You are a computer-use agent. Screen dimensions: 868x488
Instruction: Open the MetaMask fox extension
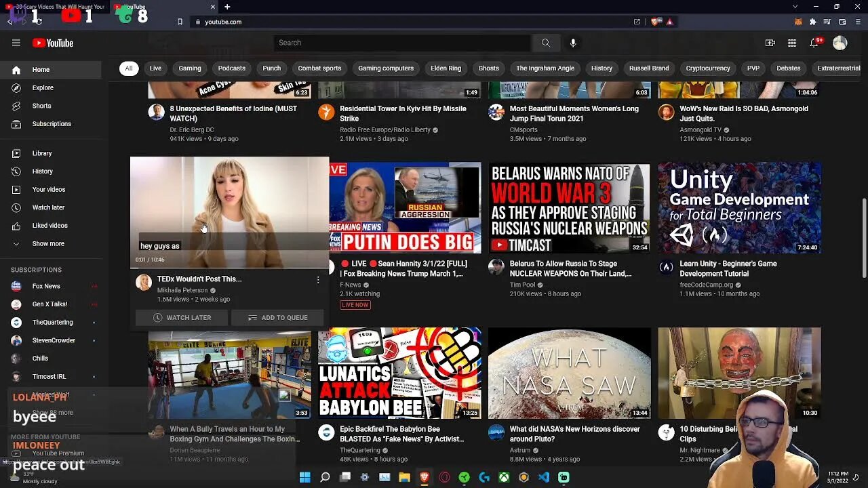pyautogui.click(x=798, y=22)
